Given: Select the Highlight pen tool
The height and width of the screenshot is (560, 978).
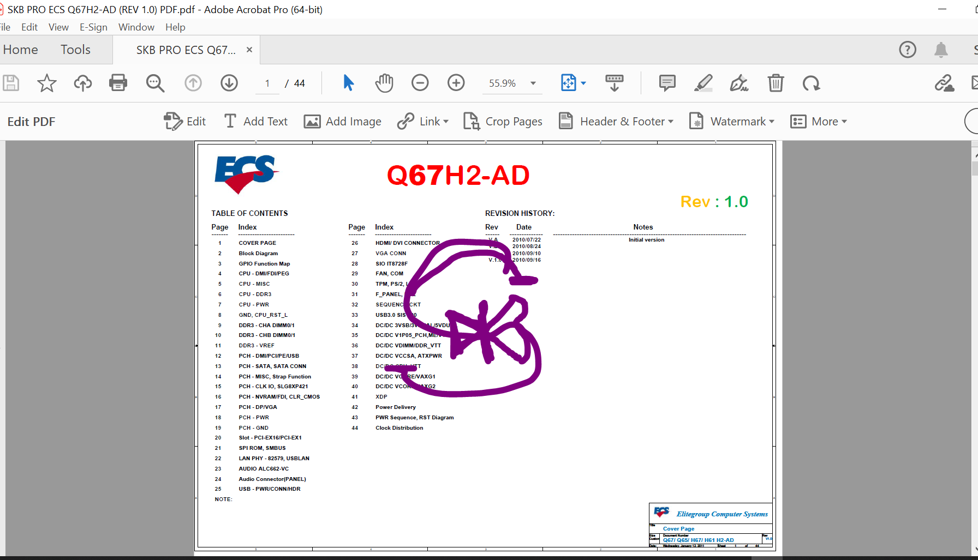Looking at the screenshot, I should [703, 83].
